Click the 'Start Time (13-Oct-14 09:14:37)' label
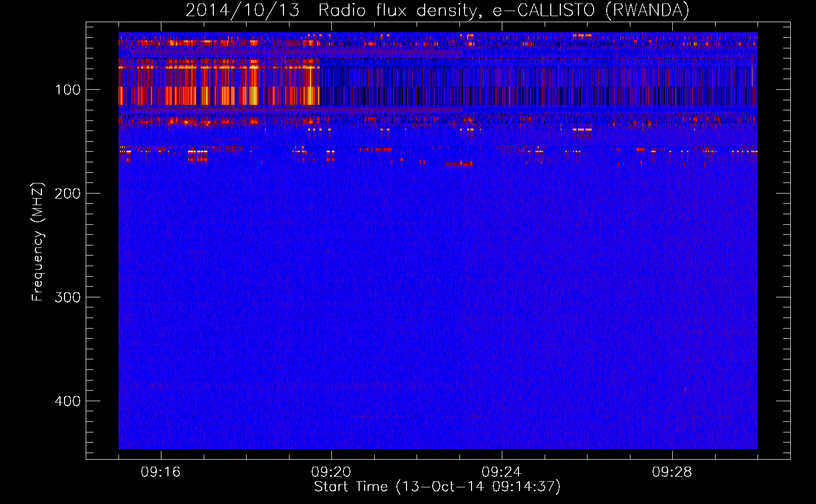The height and width of the screenshot is (504, 816). pos(437,487)
